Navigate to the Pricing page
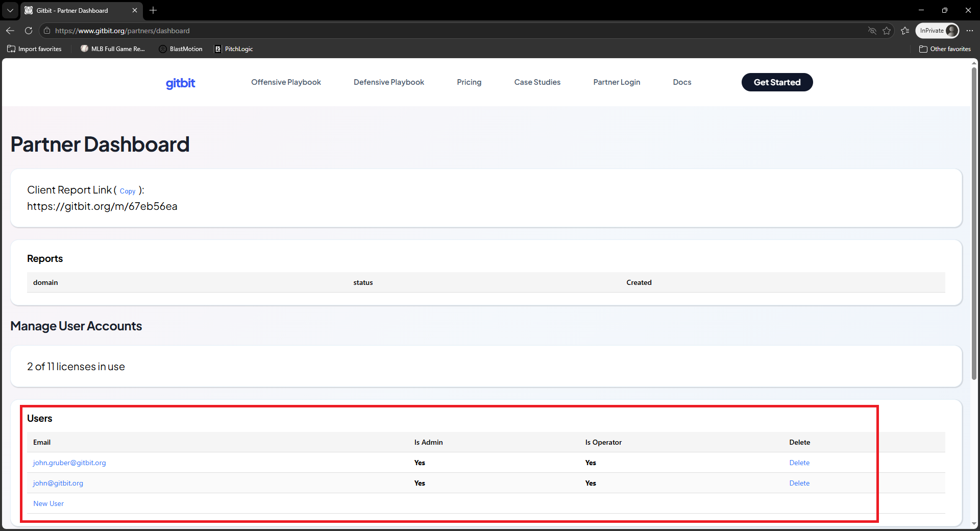 [x=469, y=82]
